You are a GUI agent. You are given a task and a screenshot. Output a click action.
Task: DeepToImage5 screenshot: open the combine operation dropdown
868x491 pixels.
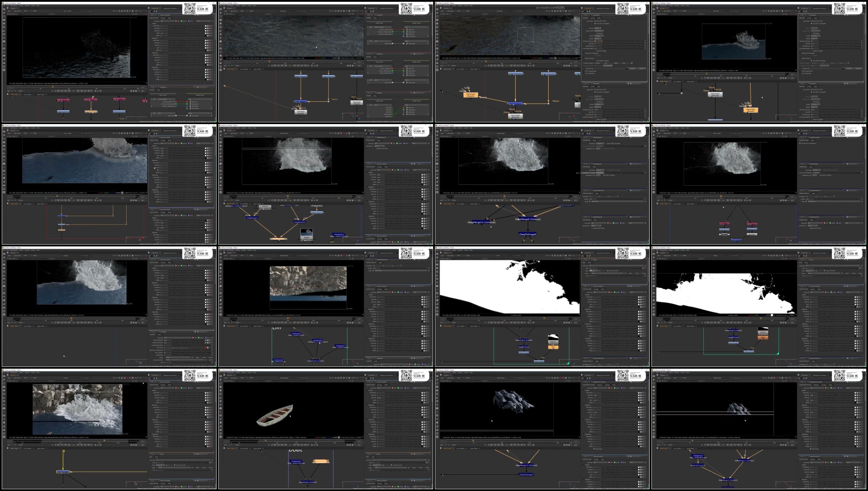coord(600,143)
